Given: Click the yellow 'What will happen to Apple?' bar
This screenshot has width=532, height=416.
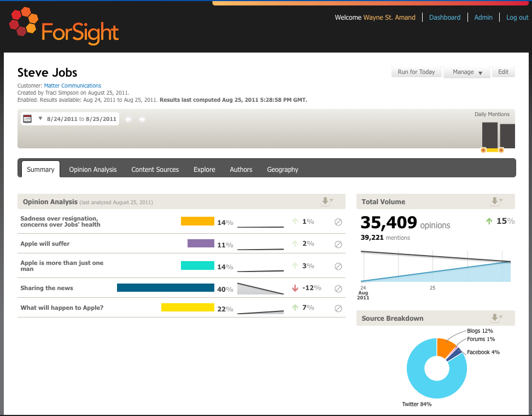Looking at the screenshot, I should coord(188,307).
